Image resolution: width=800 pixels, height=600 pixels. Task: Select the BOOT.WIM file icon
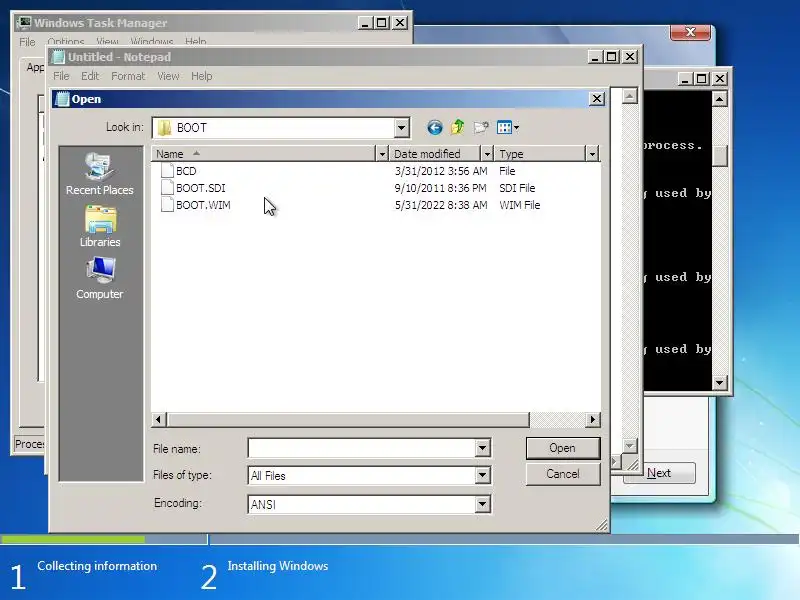point(167,205)
